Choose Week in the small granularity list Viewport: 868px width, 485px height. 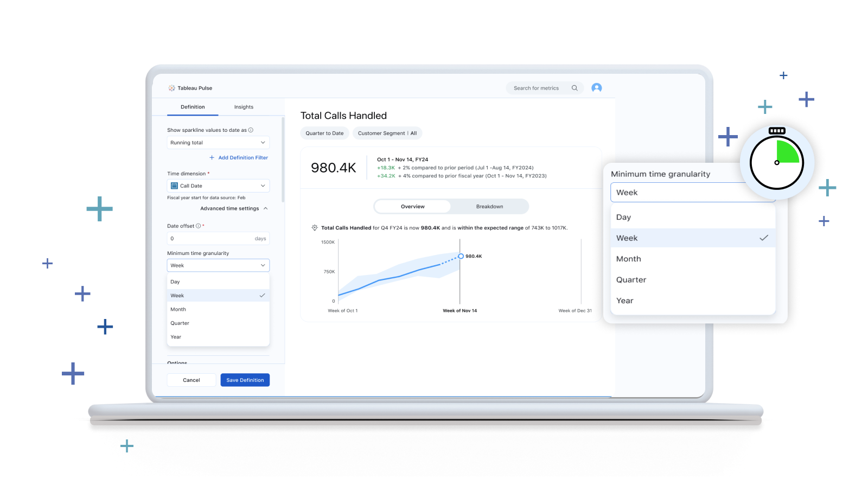218,296
